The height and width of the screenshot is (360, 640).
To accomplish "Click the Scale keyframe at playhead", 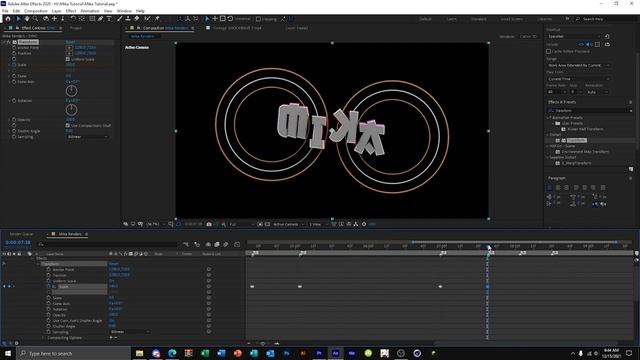I will 487,287.
